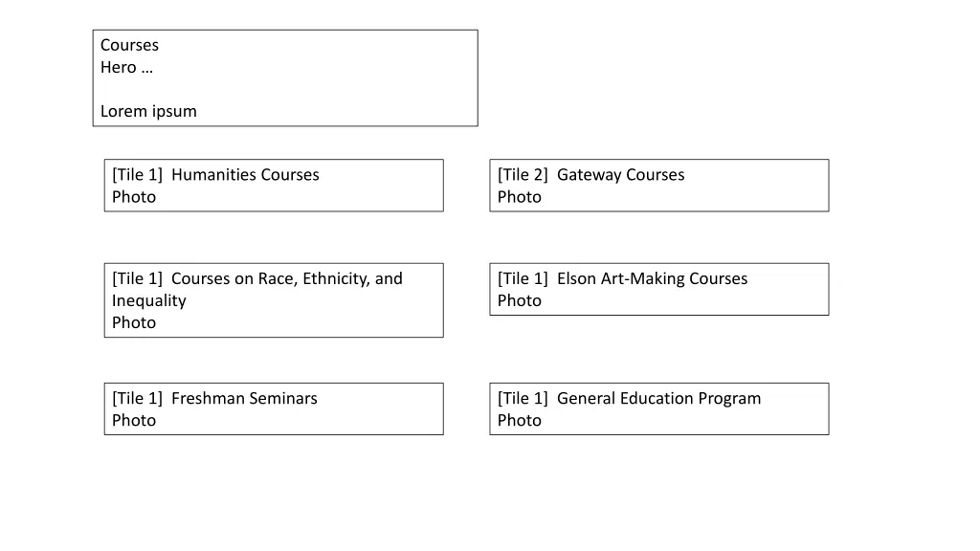Click the [Tile 1] label beside Elson Art-Making

pyautogui.click(x=523, y=278)
